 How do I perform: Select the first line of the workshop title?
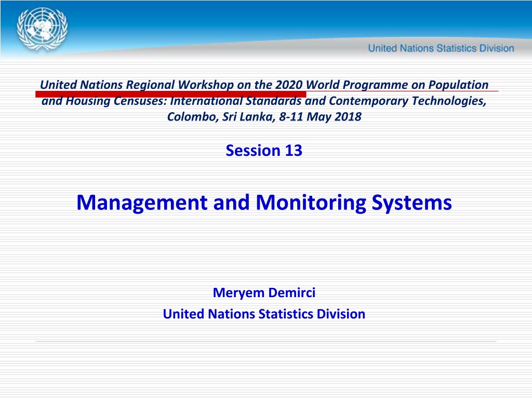click(x=264, y=85)
